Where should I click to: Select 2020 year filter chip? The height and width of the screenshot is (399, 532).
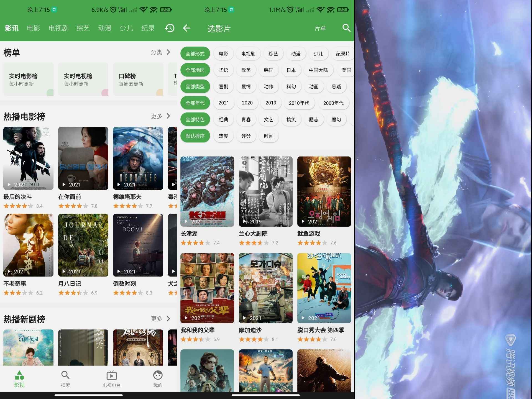247,103
